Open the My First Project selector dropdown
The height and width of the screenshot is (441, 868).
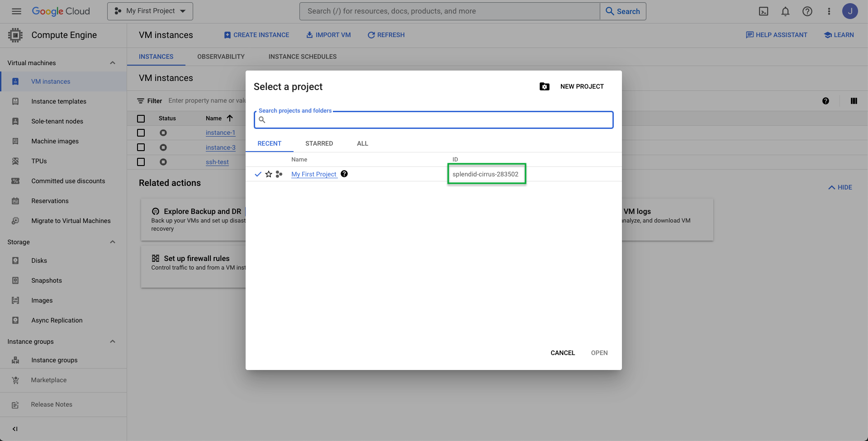click(150, 11)
